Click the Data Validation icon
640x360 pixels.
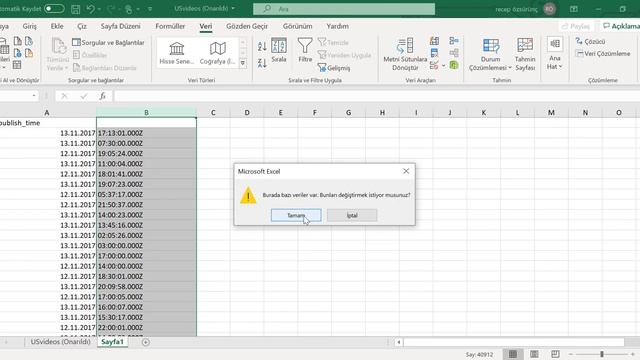pos(434,65)
